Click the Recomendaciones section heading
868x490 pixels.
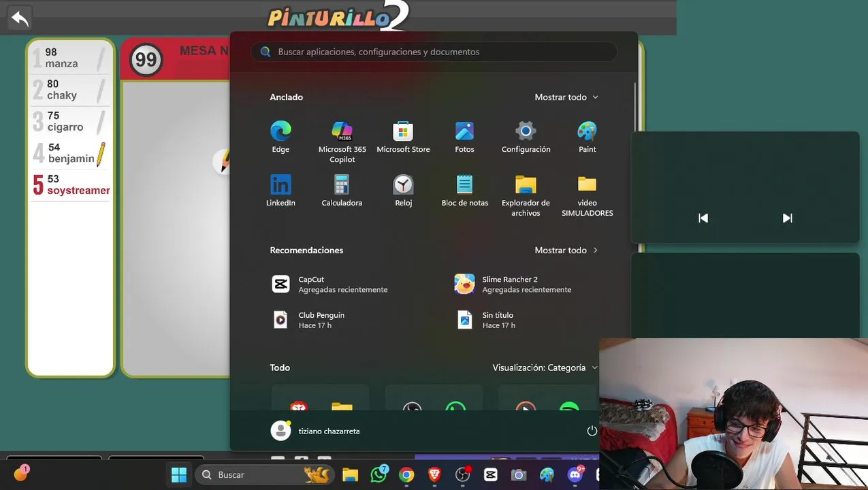(306, 250)
